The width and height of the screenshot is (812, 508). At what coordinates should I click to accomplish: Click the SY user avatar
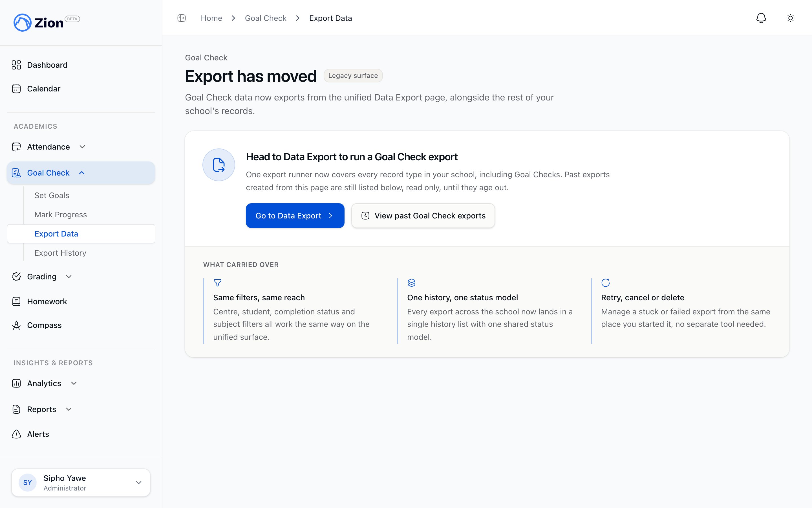click(28, 483)
